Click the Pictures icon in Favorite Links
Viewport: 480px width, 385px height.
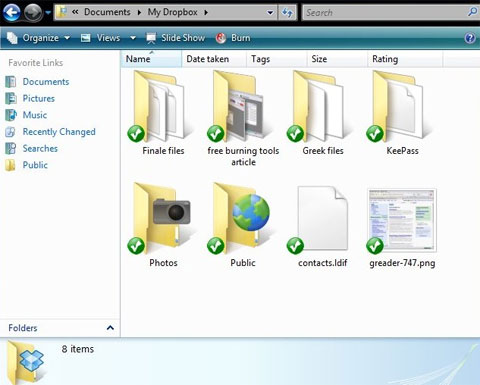coord(11,98)
